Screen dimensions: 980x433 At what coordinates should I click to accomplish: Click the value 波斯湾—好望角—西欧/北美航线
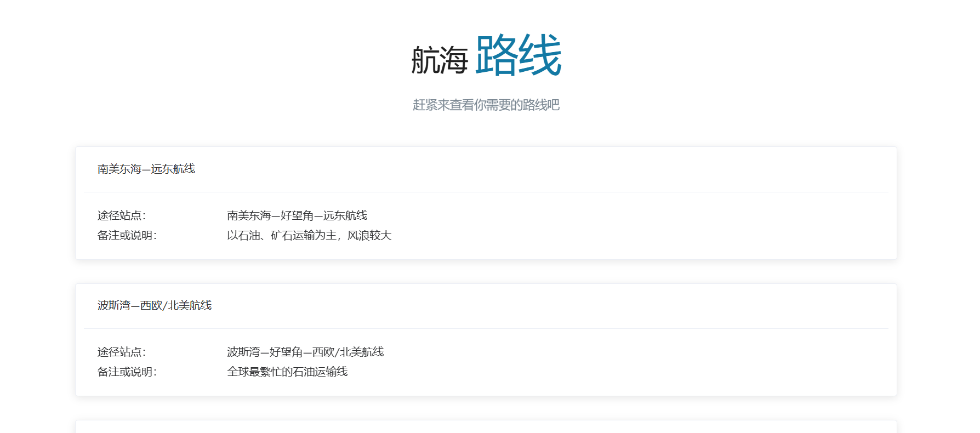[x=305, y=352]
